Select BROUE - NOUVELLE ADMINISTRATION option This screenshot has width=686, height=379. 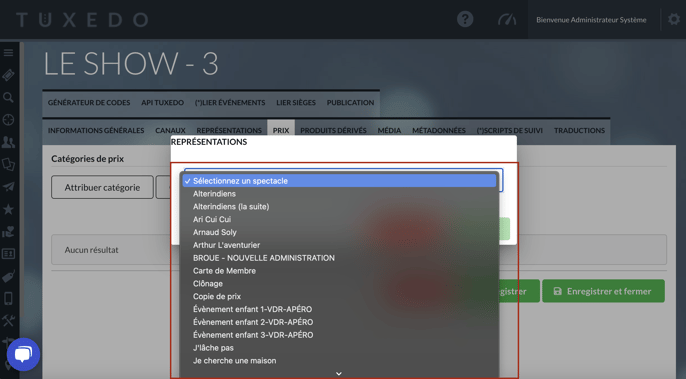[x=340, y=258]
